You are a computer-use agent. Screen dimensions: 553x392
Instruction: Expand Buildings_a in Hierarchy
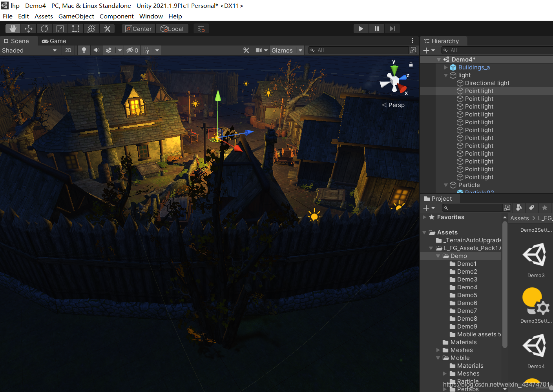[446, 67]
